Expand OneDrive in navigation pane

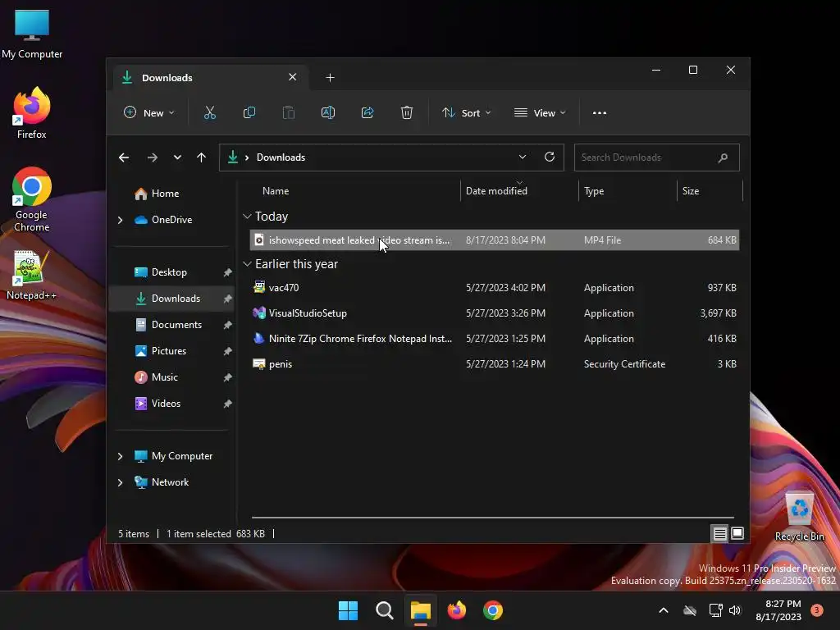pos(120,220)
